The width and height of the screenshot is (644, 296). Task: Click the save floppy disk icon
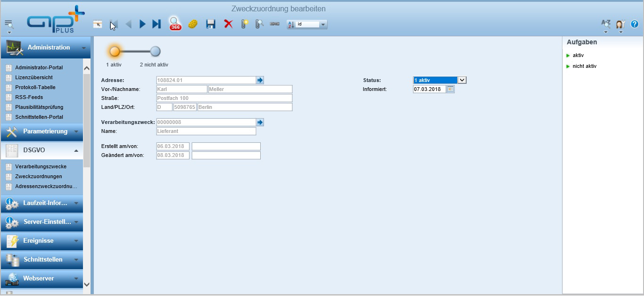[211, 24]
